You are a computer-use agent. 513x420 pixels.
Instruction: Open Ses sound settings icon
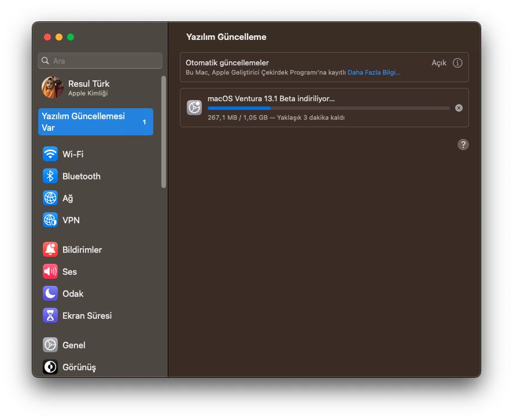(x=50, y=271)
